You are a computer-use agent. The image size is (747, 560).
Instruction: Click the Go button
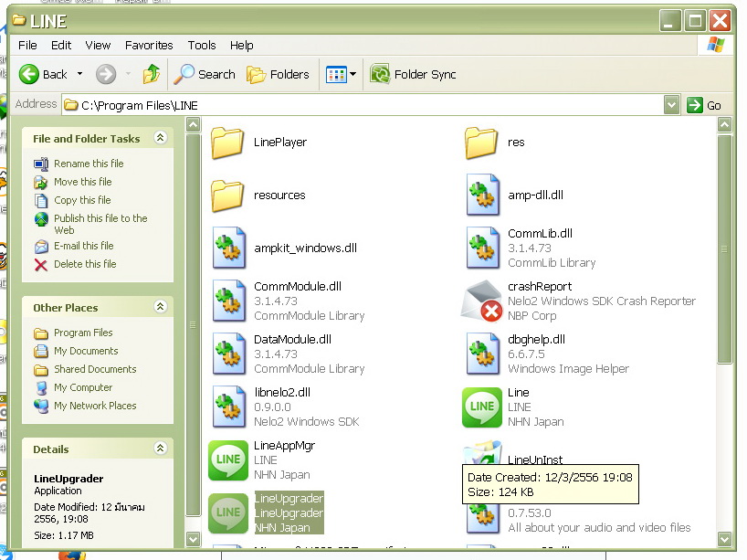tap(704, 105)
